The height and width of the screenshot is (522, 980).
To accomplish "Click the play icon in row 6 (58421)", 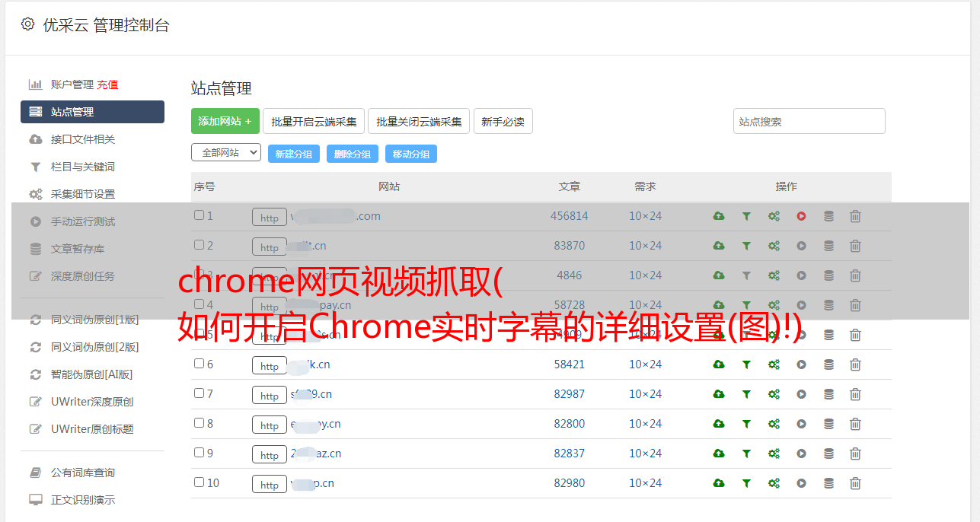I will pos(801,364).
